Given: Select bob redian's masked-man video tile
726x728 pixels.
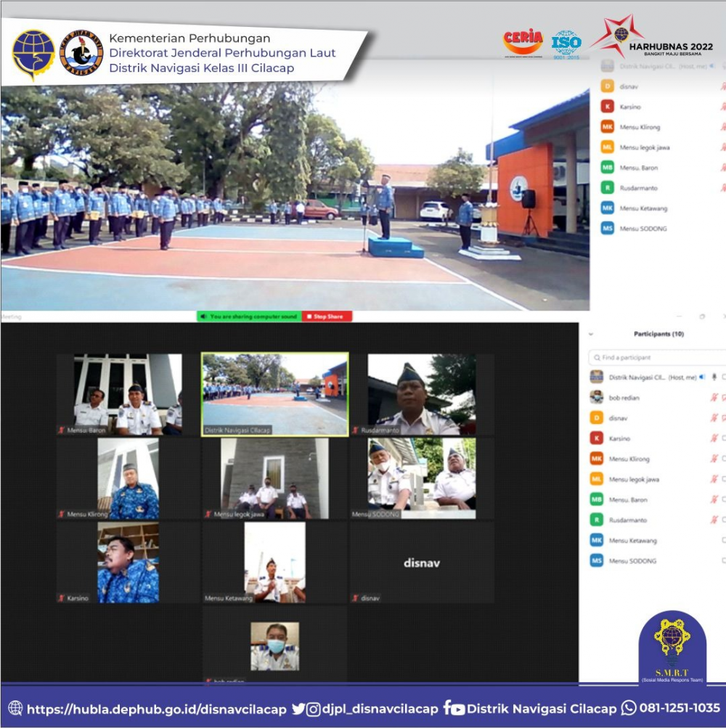Looking at the screenshot, I should pos(275,645).
